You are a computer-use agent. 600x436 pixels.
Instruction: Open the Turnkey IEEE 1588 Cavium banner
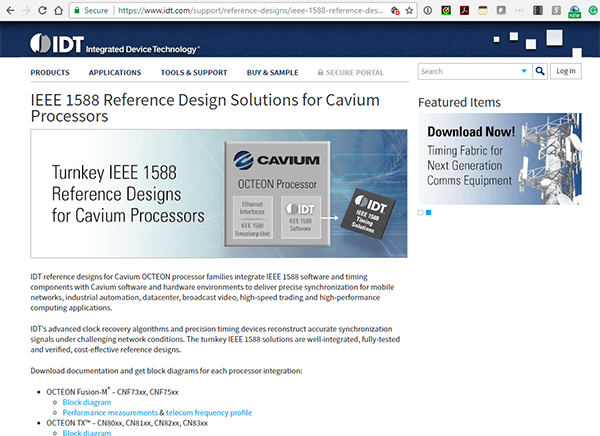[219, 193]
